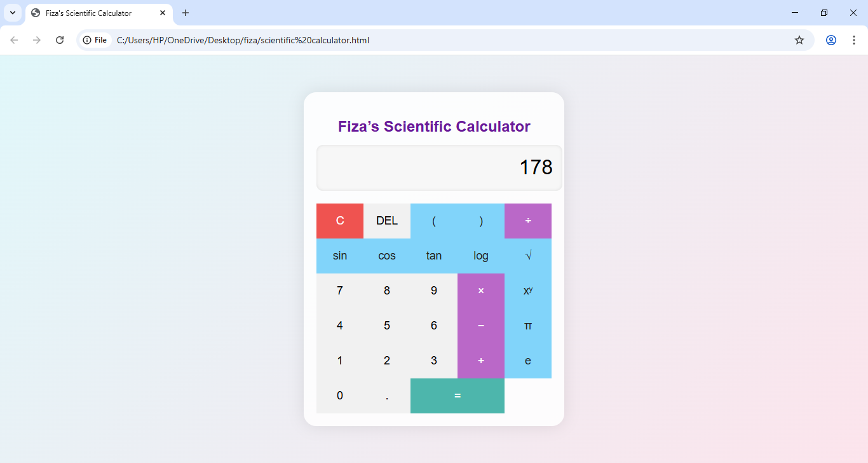This screenshot has width=868, height=463.
Task: Reload the calculator page
Action: pyautogui.click(x=59, y=39)
